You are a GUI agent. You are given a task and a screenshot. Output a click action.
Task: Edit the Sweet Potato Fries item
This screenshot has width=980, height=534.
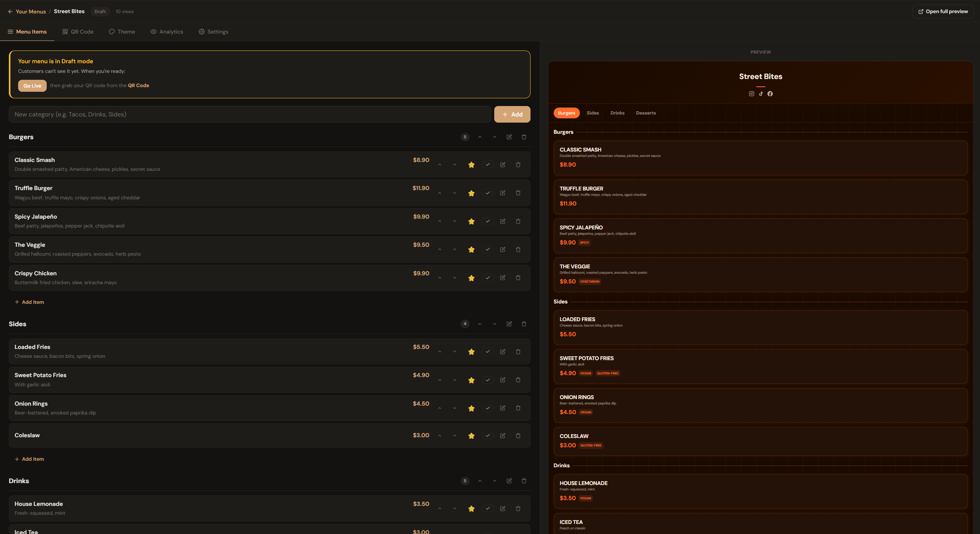(x=503, y=380)
